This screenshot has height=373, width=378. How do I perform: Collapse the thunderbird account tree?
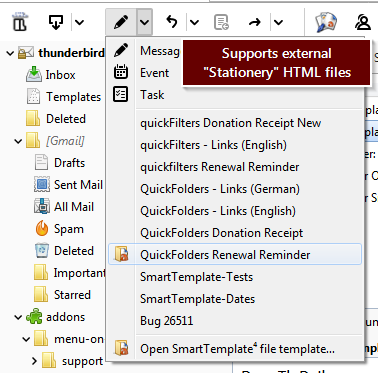[10, 53]
